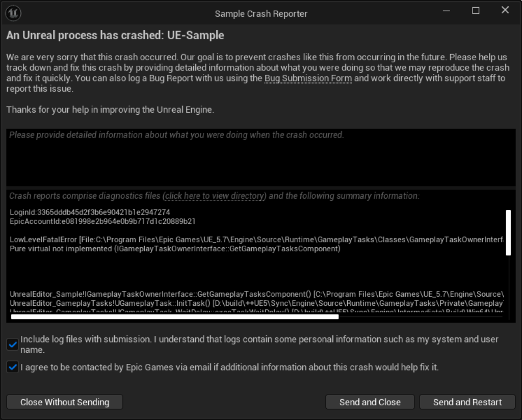Screen dimensions: 522x420
Task: Uncheck Include log files with submission
Action: click(x=13, y=345)
